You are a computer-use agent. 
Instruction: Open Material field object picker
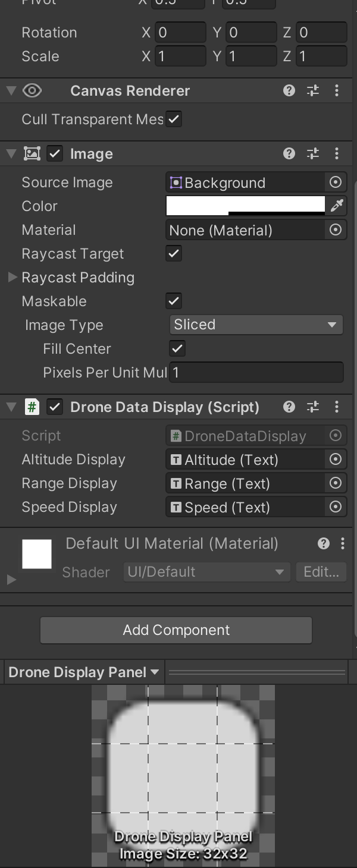(336, 229)
